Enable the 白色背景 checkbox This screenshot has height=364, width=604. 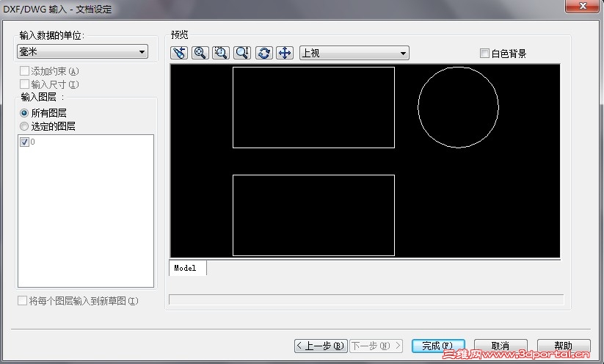484,53
